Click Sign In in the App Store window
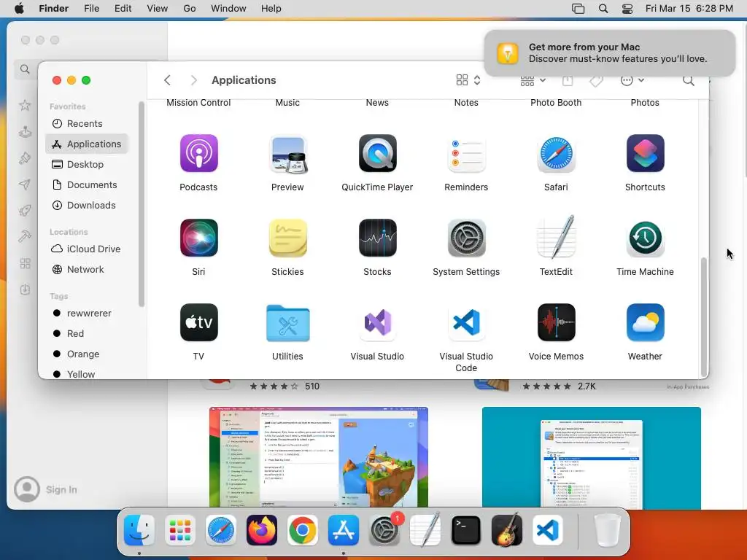 point(46,489)
